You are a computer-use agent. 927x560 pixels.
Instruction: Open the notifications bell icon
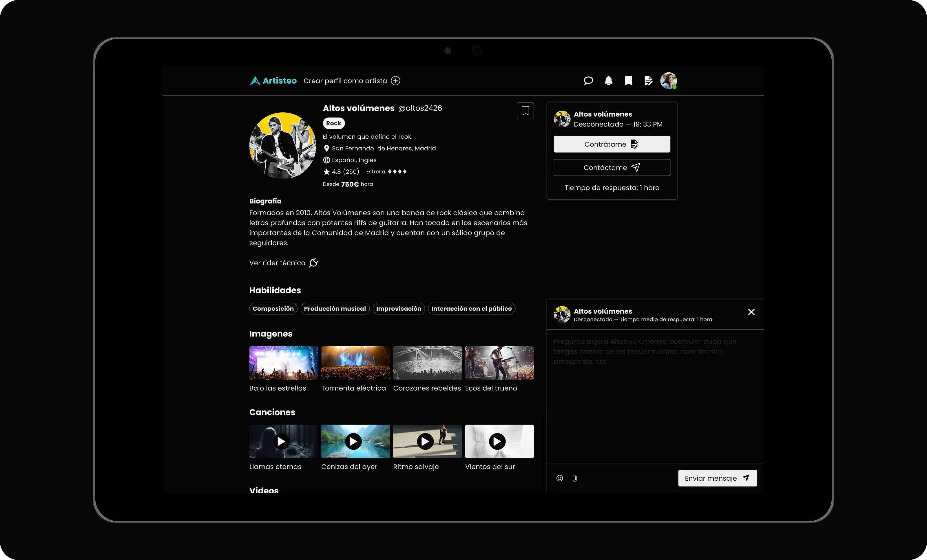point(608,81)
